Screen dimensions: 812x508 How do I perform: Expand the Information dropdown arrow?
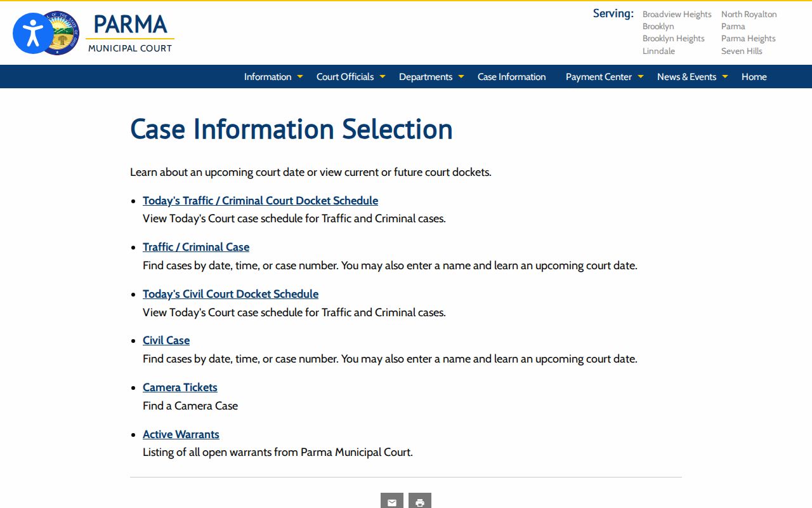click(x=300, y=77)
